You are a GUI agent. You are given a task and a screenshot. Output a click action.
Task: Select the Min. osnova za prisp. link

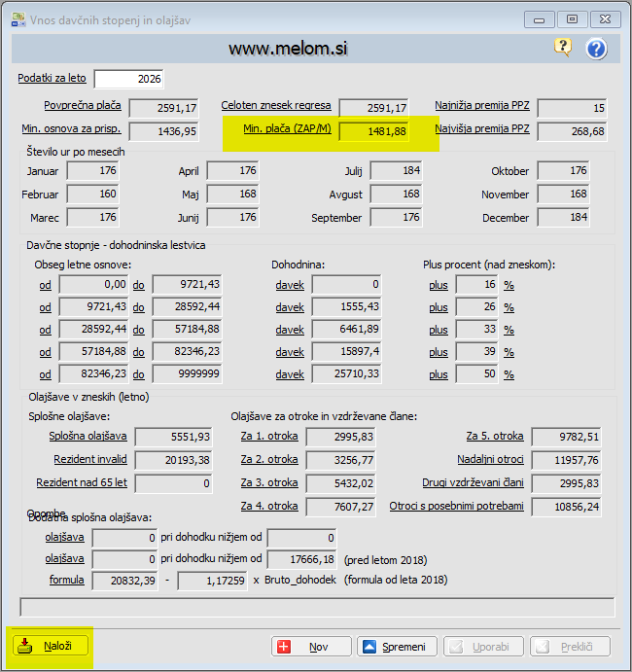(71, 128)
